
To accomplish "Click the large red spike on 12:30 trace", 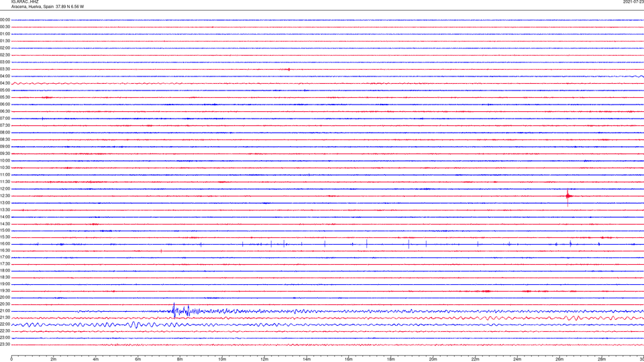I will [568, 196].
